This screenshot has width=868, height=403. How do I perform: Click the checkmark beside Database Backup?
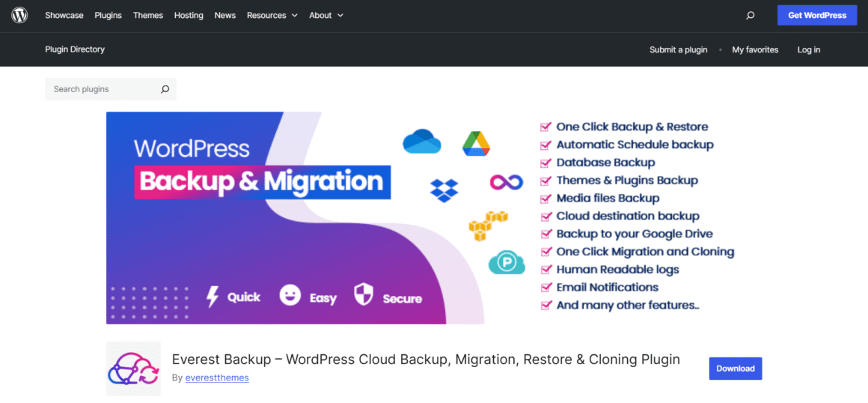point(545,163)
